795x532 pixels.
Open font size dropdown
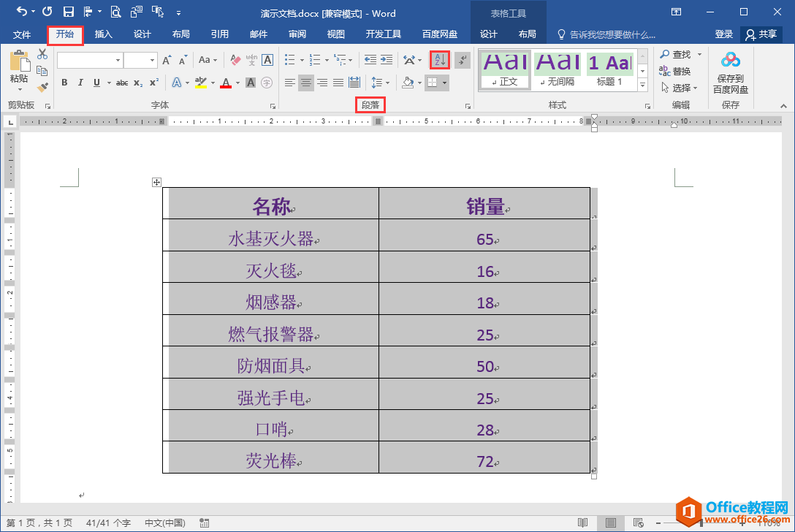click(x=152, y=61)
